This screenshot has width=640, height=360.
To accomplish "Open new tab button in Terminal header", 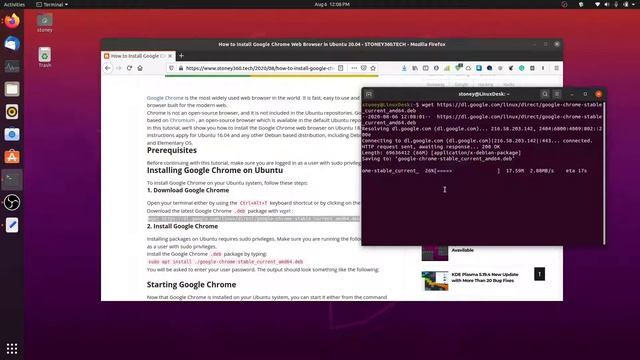I will [x=369, y=94].
